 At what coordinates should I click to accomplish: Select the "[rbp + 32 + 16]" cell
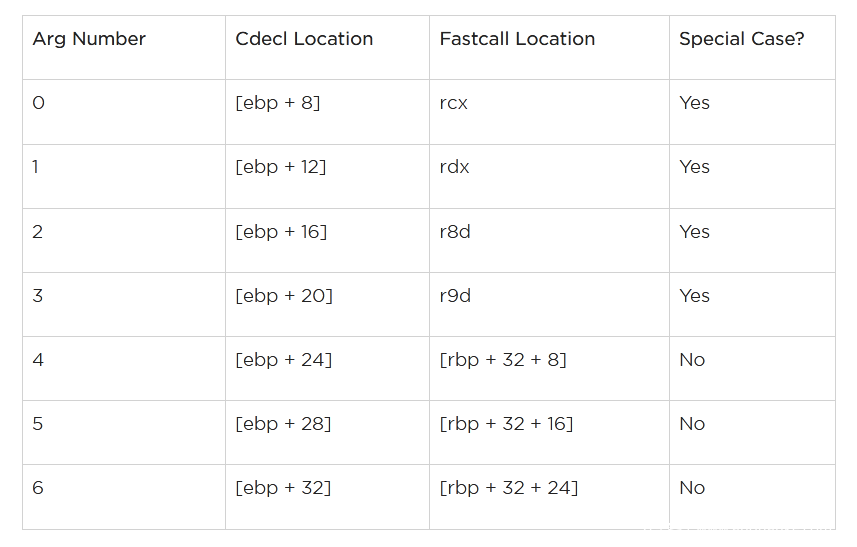click(506, 424)
